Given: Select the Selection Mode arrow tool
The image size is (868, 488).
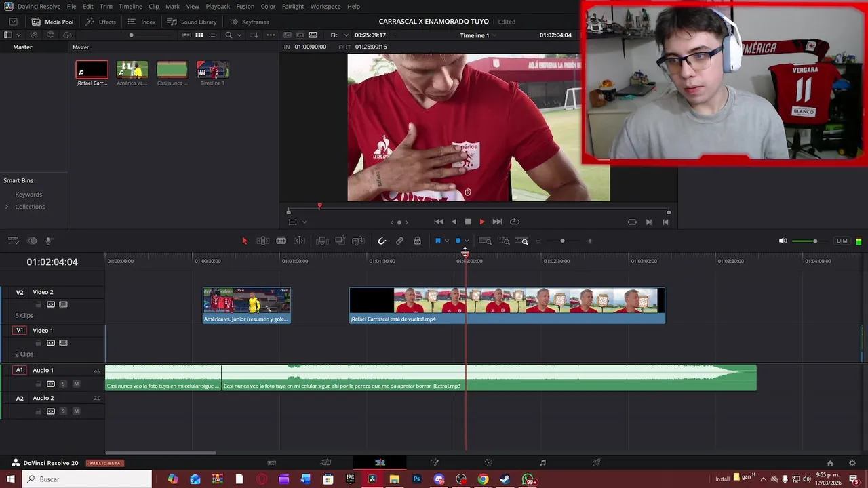Looking at the screenshot, I should (x=245, y=241).
